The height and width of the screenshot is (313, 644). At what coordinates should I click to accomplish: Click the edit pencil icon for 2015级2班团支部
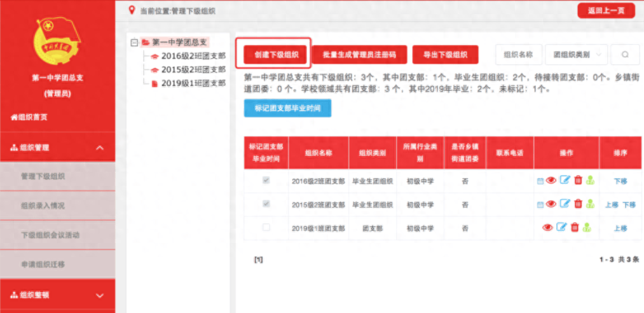565,204
